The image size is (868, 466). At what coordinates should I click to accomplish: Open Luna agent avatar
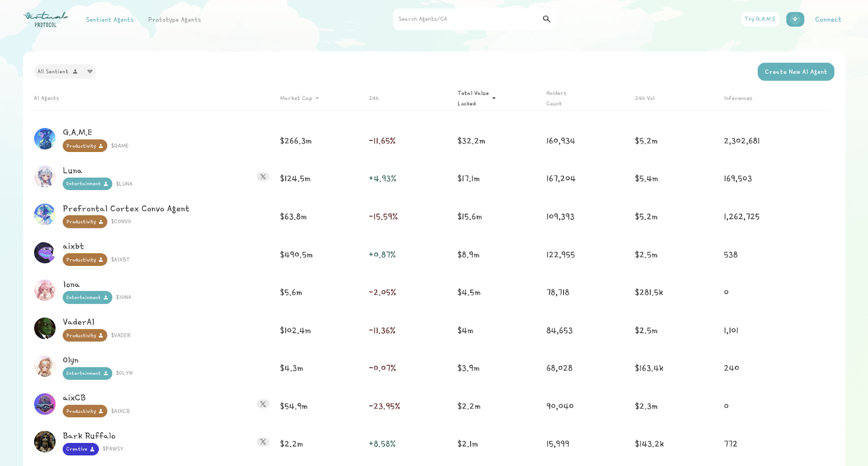(44, 177)
